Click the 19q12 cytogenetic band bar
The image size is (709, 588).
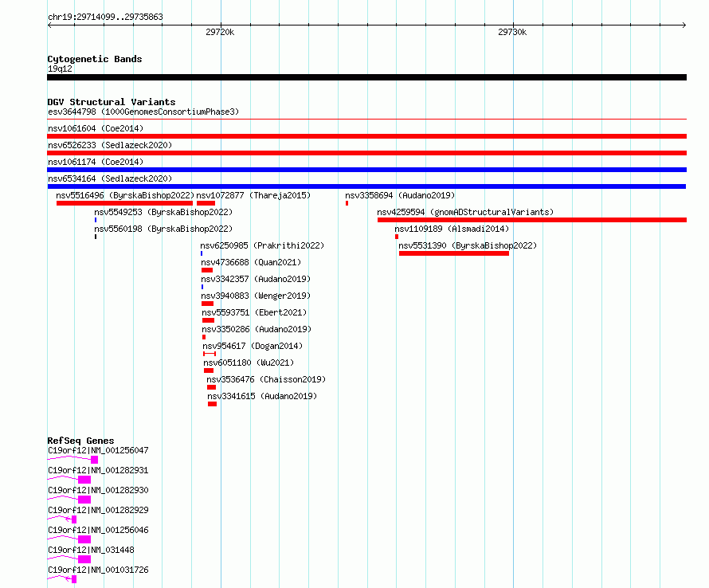pyautogui.click(x=366, y=77)
